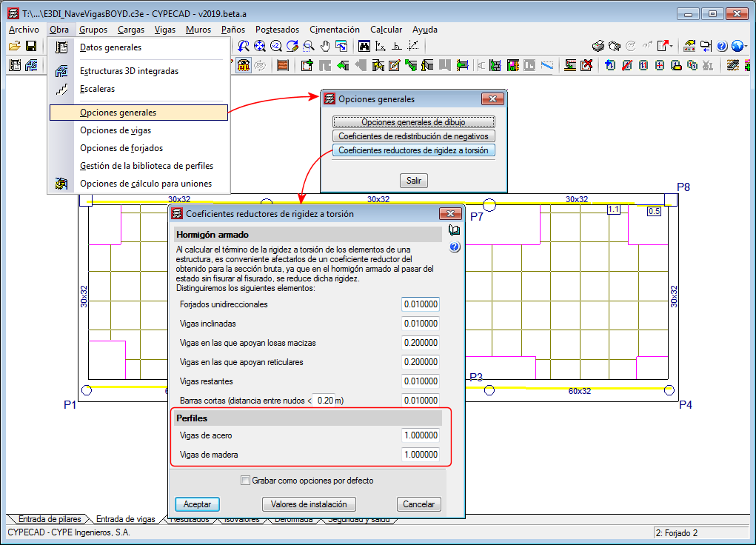This screenshot has width=756, height=545.
Task: Select 'Opciones de vigas' menu entry
Action: tap(139, 130)
